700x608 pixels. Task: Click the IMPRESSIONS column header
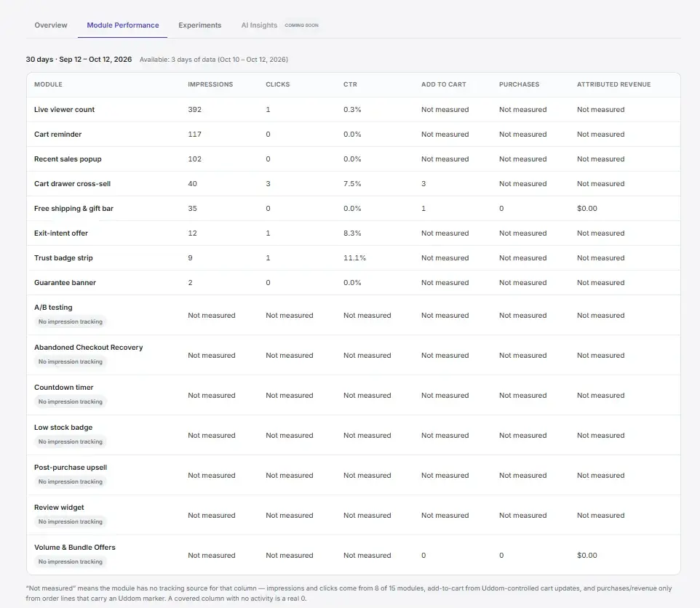click(210, 84)
